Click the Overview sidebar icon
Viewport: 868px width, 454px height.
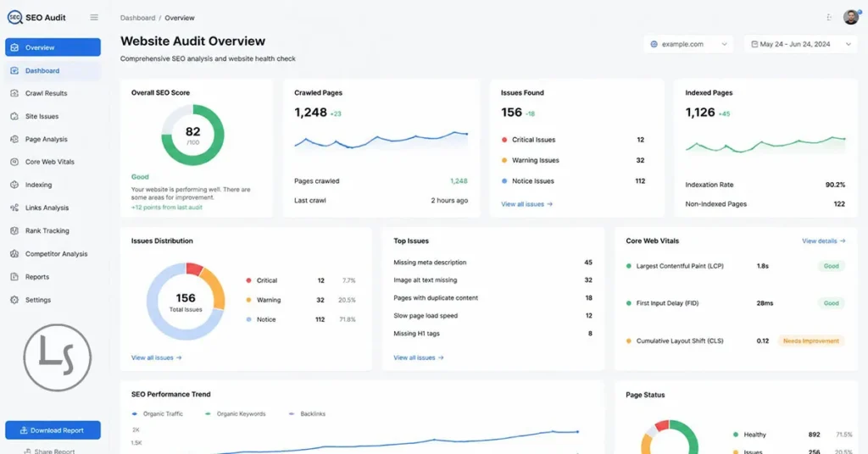point(15,47)
